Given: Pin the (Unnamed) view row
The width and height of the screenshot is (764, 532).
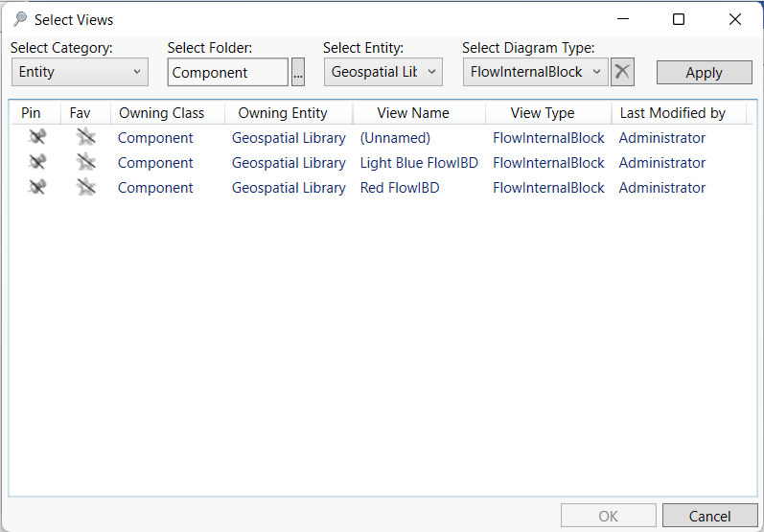Looking at the screenshot, I should tap(37, 138).
